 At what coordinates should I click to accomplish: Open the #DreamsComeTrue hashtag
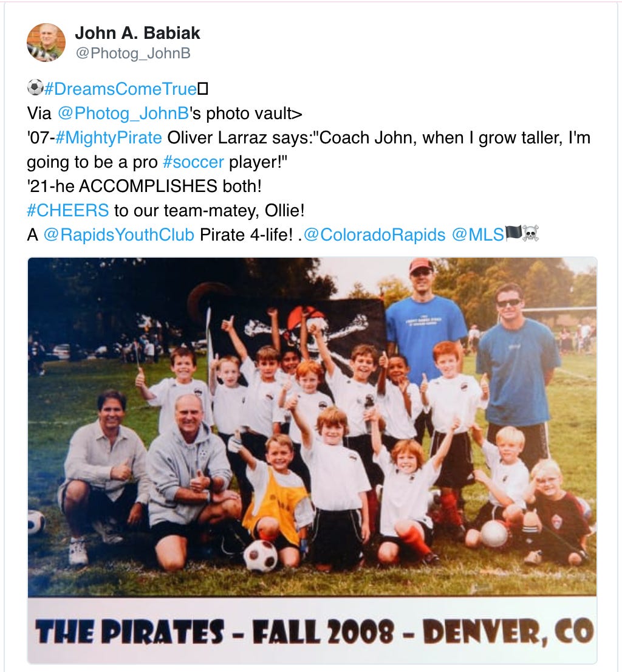click(x=120, y=89)
